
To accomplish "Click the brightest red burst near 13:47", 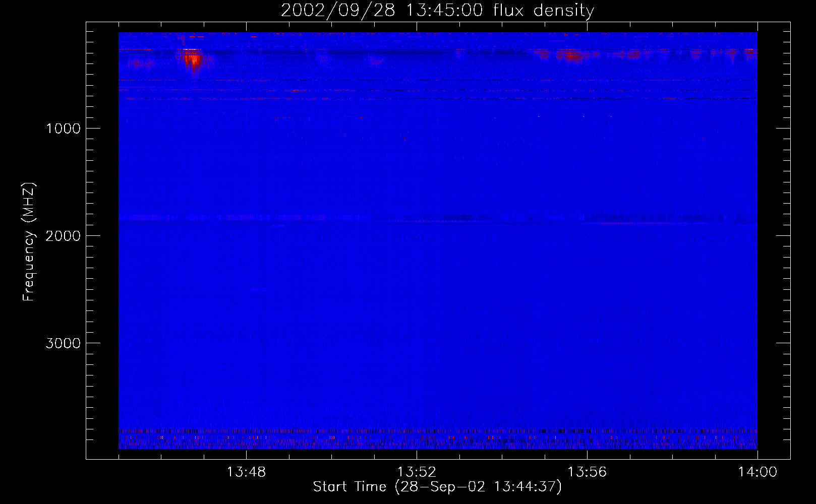I will [193, 60].
